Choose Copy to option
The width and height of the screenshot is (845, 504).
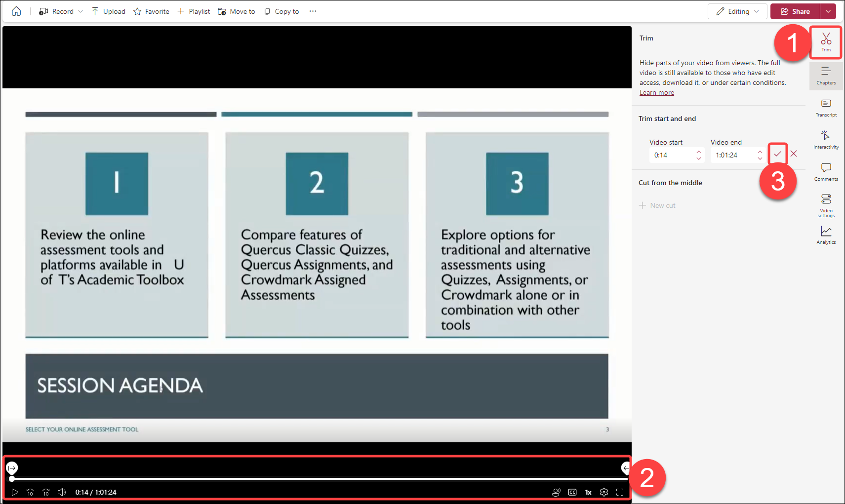[282, 11]
